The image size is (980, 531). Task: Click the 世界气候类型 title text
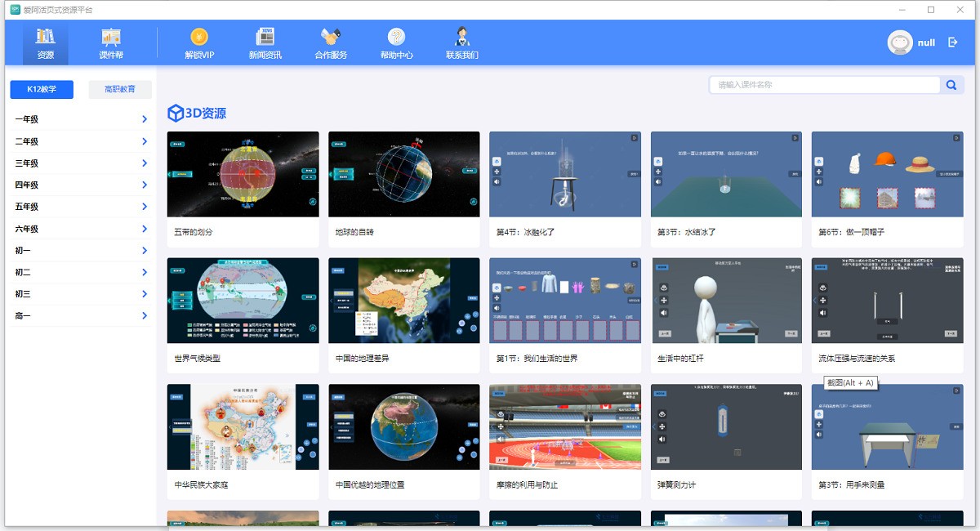197,359
